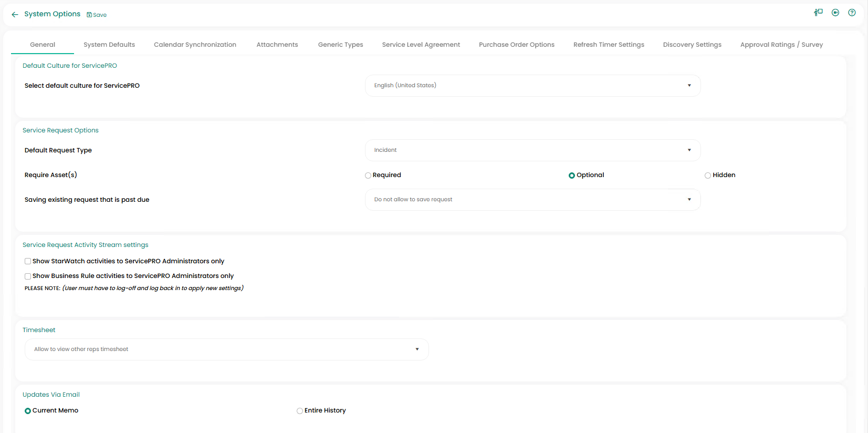The height and width of the screenshot is (433, 868).
Task: Open the default culture dropdown
Action: 532,86
